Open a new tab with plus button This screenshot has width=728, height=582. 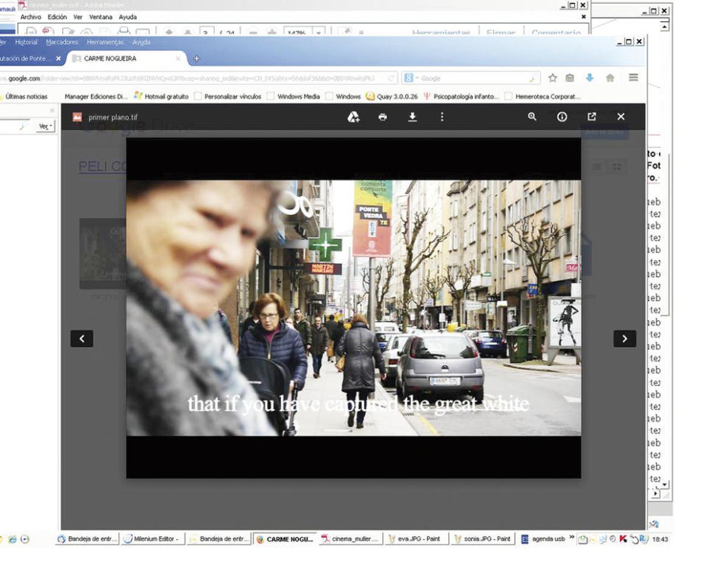[196, 59]
